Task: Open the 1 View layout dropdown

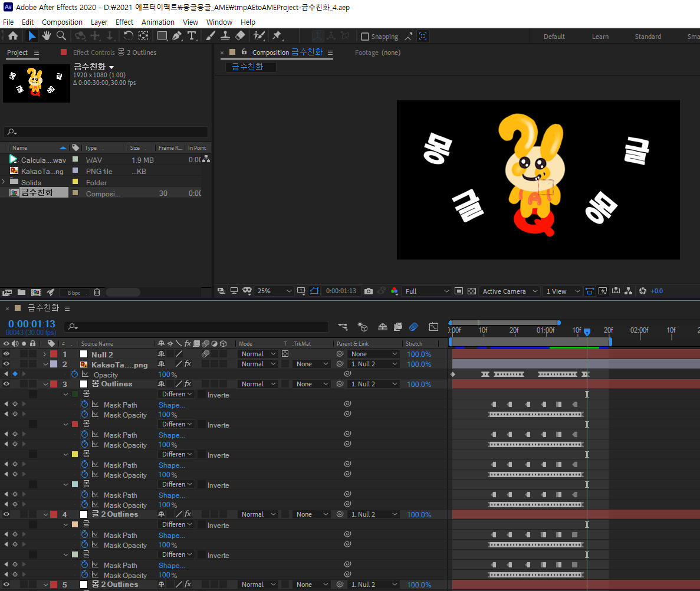Action: (x=562, y=291)
